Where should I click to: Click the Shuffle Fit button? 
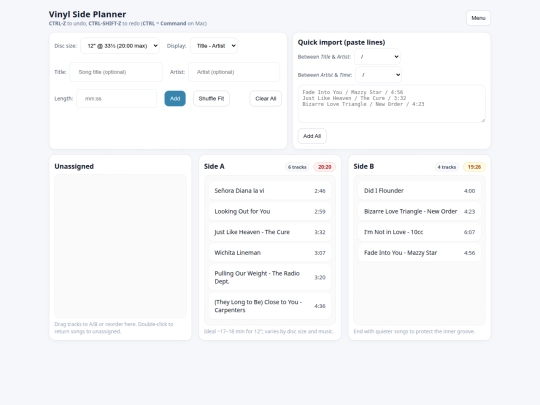(211, 98)
